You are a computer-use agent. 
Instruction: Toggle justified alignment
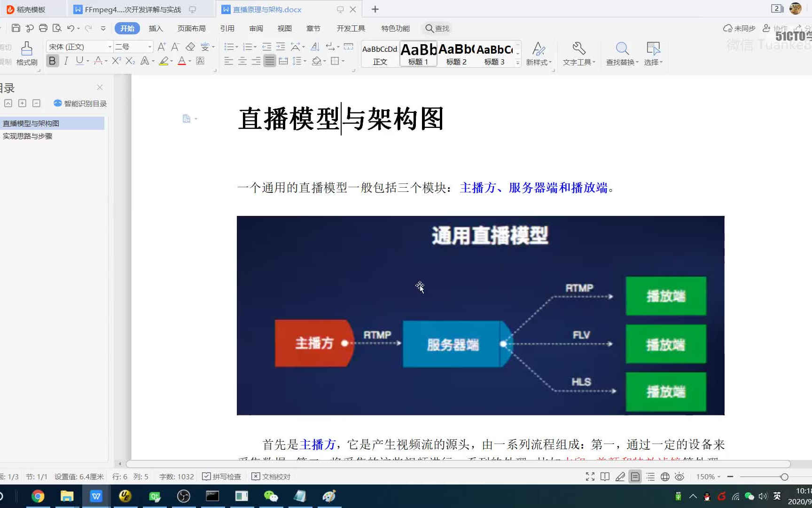click(x=269, y=61)
